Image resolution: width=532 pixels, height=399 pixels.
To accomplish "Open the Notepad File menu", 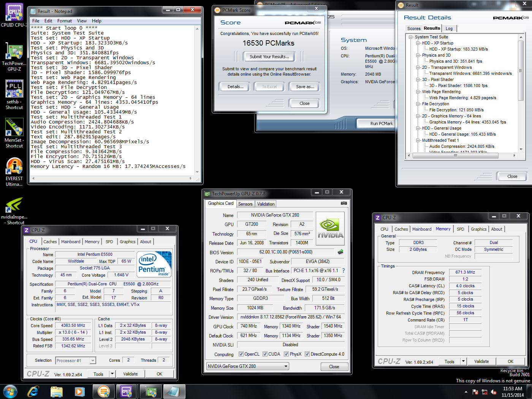I will [36, 21].
